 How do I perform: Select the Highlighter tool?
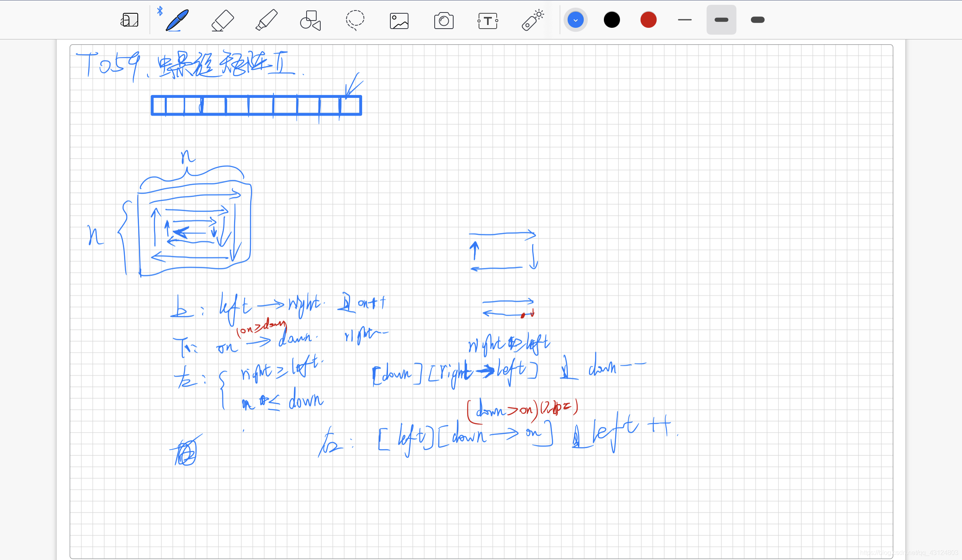267,20
